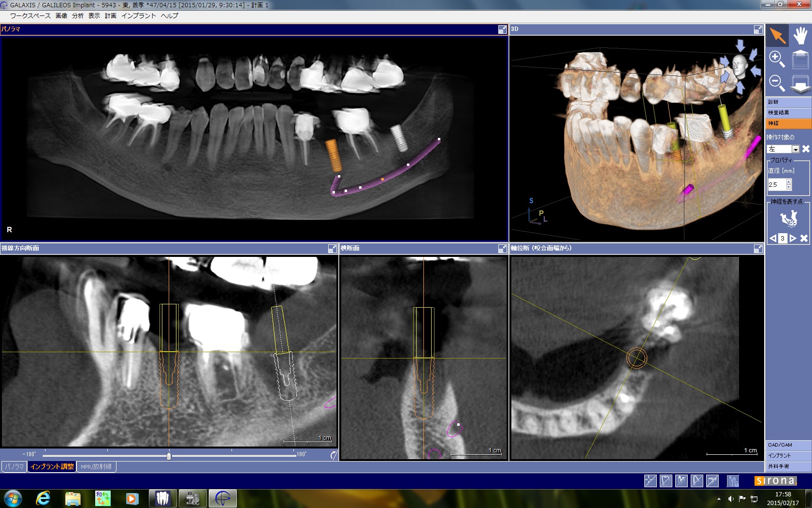812x508 pixels.
Task: Click the 外科手術 button
Action: click(788, 466)
